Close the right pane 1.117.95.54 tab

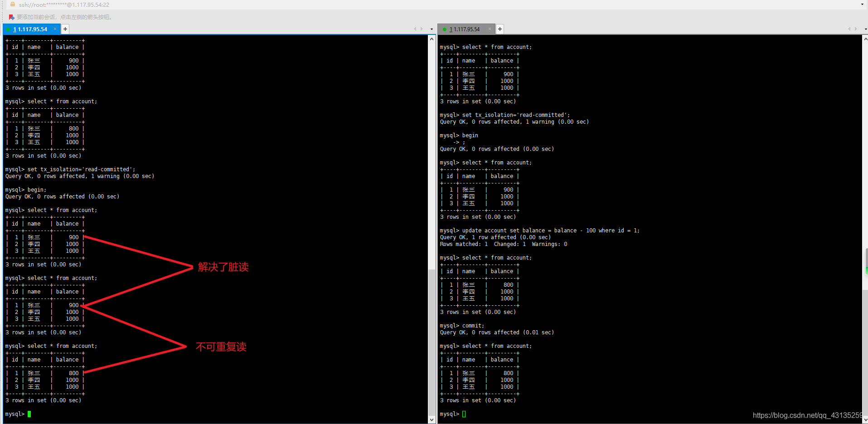click(490, 29)
